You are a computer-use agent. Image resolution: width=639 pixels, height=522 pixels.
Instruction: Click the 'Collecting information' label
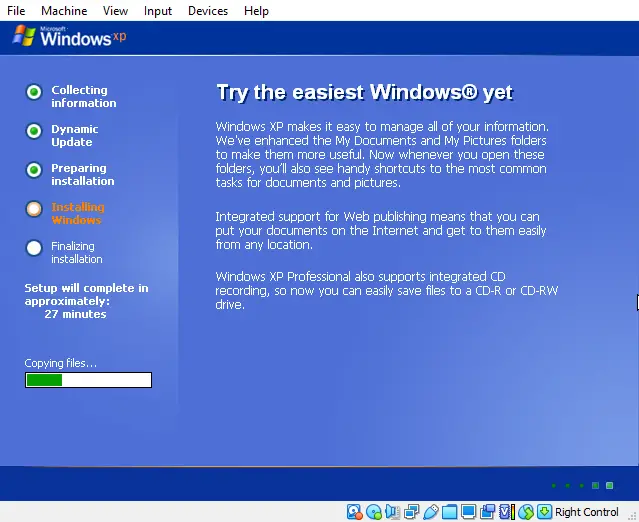[84, 96]
